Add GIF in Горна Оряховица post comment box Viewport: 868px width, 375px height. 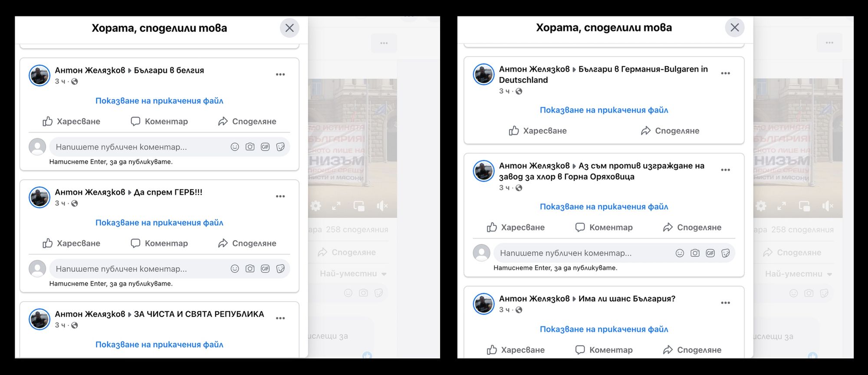[710, 253]
